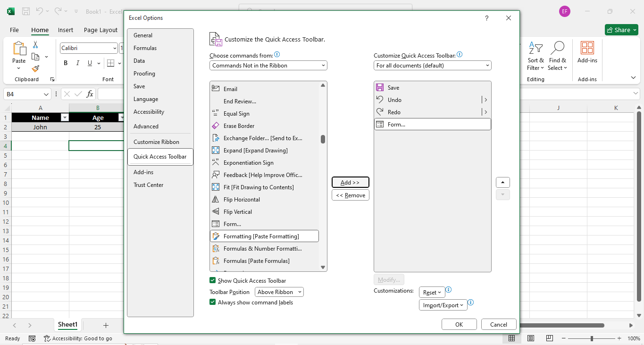Screen dimensions: 644x345
Task: Open the Trust Center category
Action: click(x=148, y=185)
